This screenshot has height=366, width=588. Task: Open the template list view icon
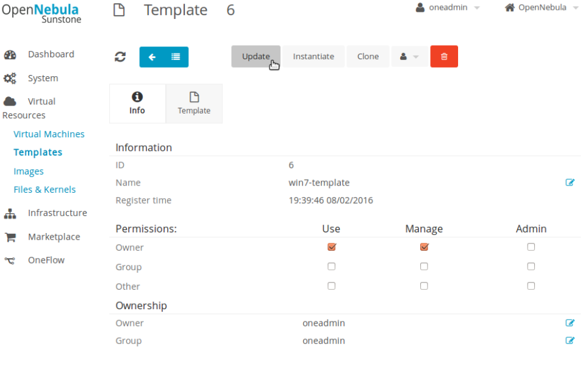[176, 57]
